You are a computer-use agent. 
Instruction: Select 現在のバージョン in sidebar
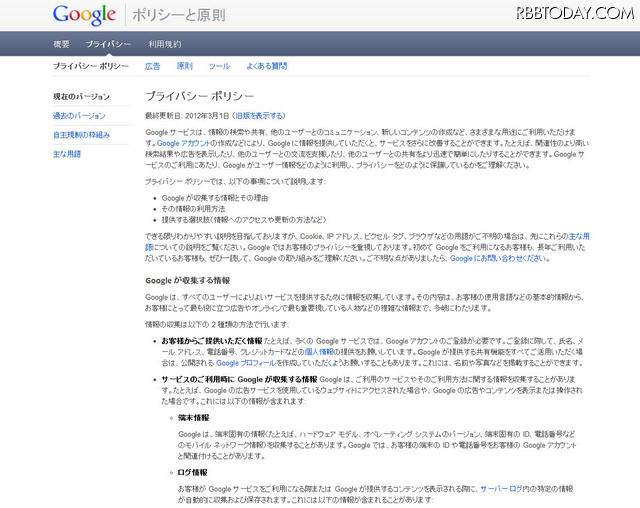point(81,97)
